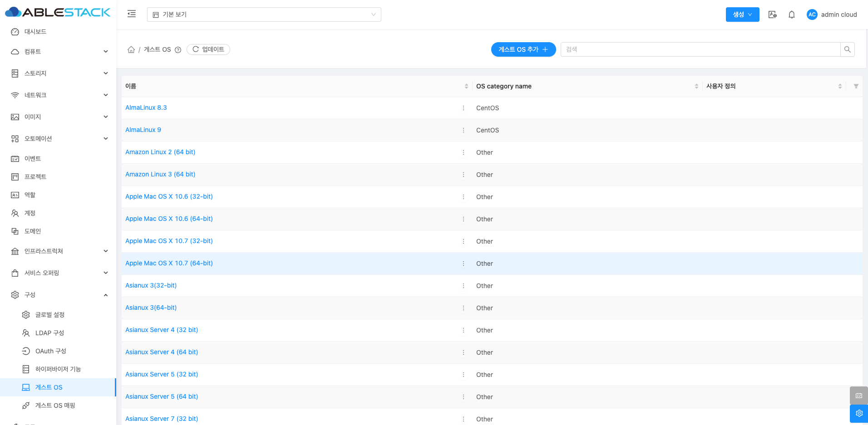
Task: Open the row actions menu for AlmaLinux 8.3
Action: point(463,108)
